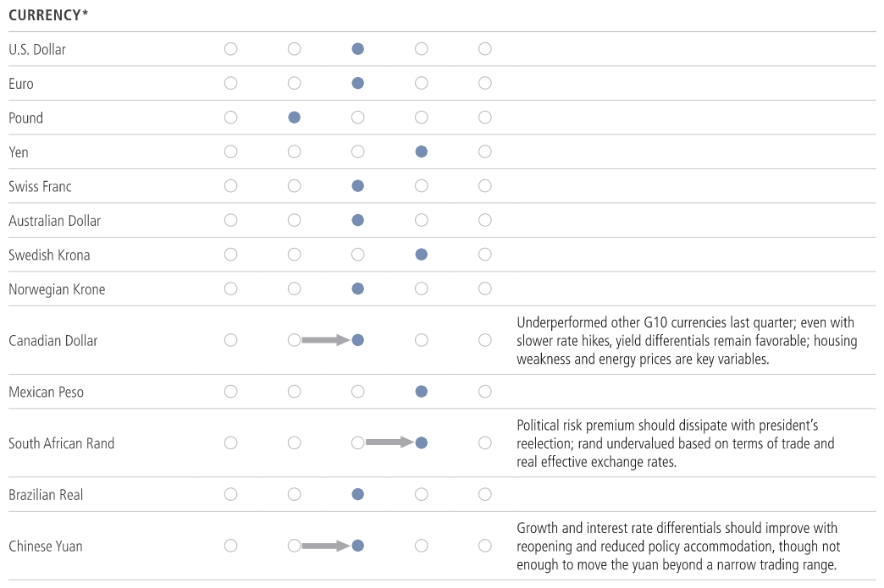The image size is (884, 588).
Task: Click the gray arrow in Canadian Dollar row
Action: (x=325, y=340)
